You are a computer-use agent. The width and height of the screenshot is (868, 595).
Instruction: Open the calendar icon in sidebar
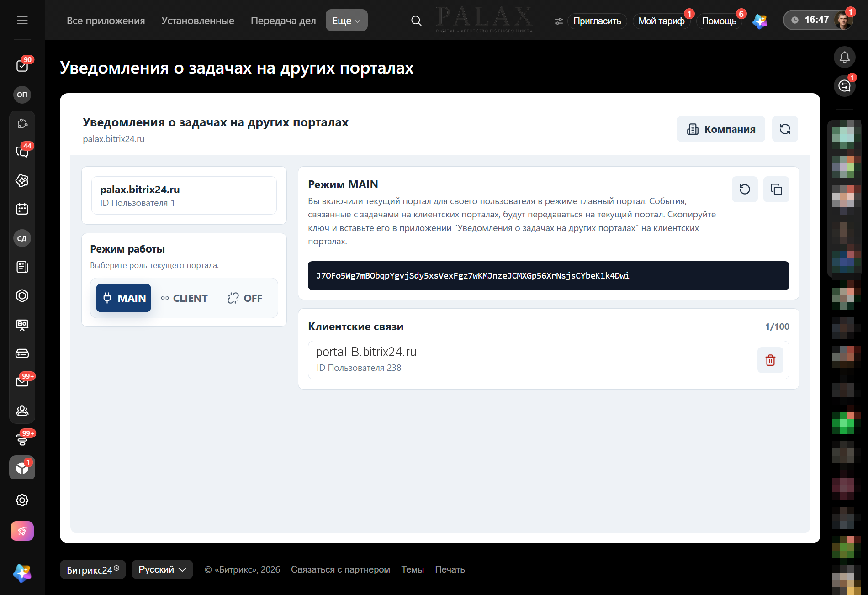pyautogui.click(x=22, y=209)
